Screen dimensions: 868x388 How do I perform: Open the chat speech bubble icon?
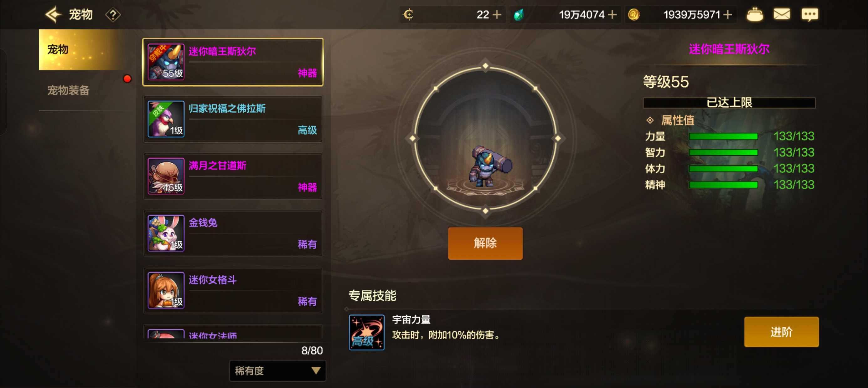pos(809,15)
